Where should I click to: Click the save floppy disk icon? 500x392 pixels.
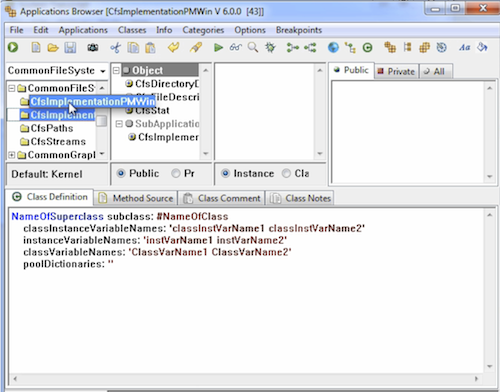coord(70,48)
